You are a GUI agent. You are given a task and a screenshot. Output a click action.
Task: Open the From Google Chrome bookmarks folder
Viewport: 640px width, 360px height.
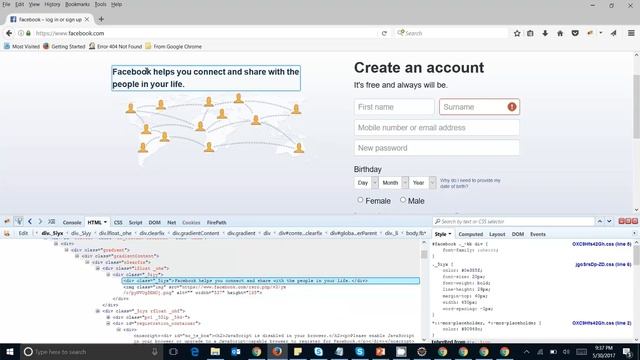coord(174,47)
